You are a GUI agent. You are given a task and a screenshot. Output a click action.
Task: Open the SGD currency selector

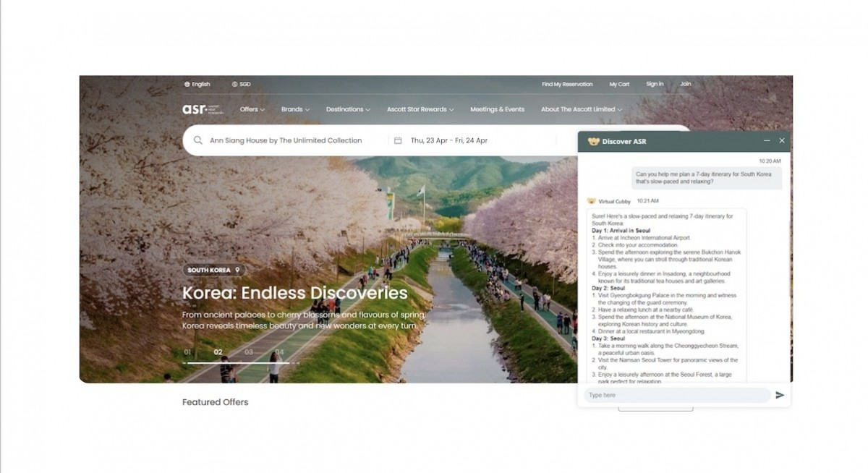point(241,85)
